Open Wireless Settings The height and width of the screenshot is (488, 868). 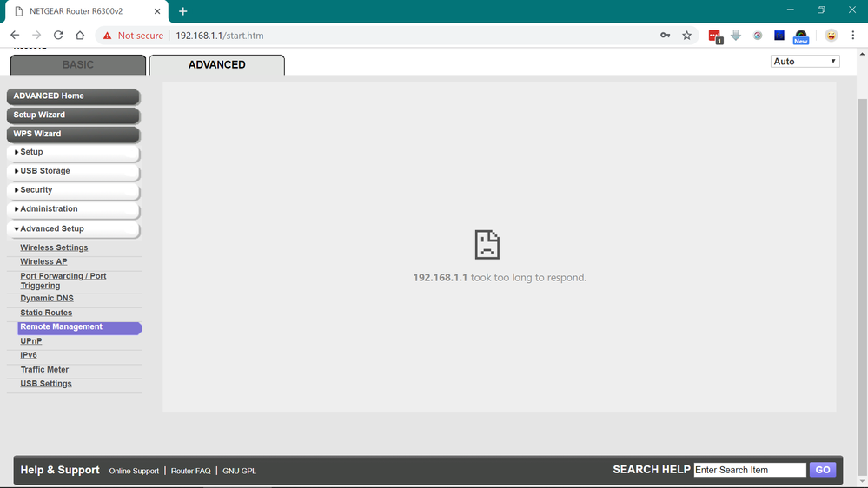pyautogui.click(x=54, y=247)
